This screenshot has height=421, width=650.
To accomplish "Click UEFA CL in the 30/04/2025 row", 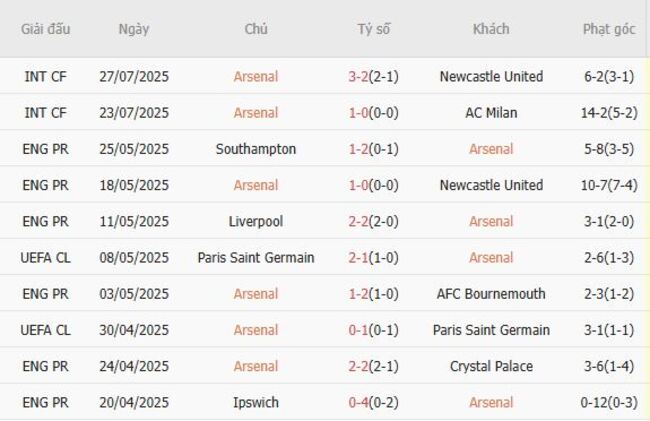I will coord(46,330).
